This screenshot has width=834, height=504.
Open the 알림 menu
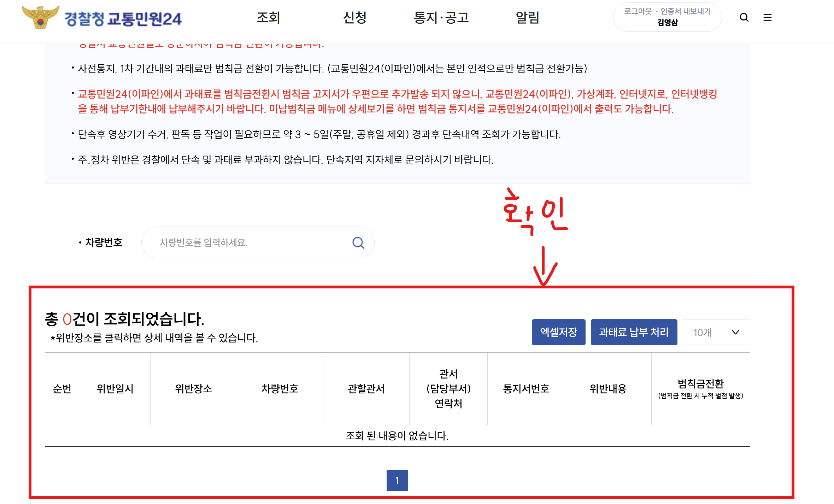pos(527,18)
